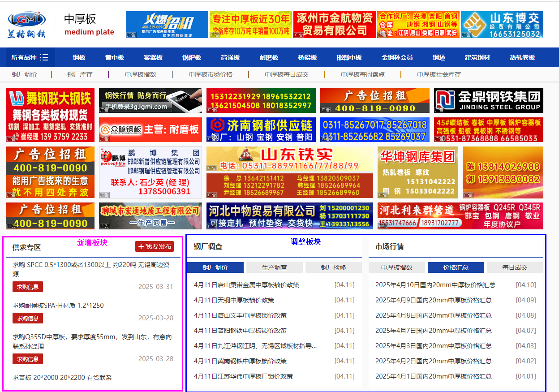Screen dimensions: 559x392
Task: Open the 山东铁实 advertisement
Action: pyautogui.click(x=290, y=172)
